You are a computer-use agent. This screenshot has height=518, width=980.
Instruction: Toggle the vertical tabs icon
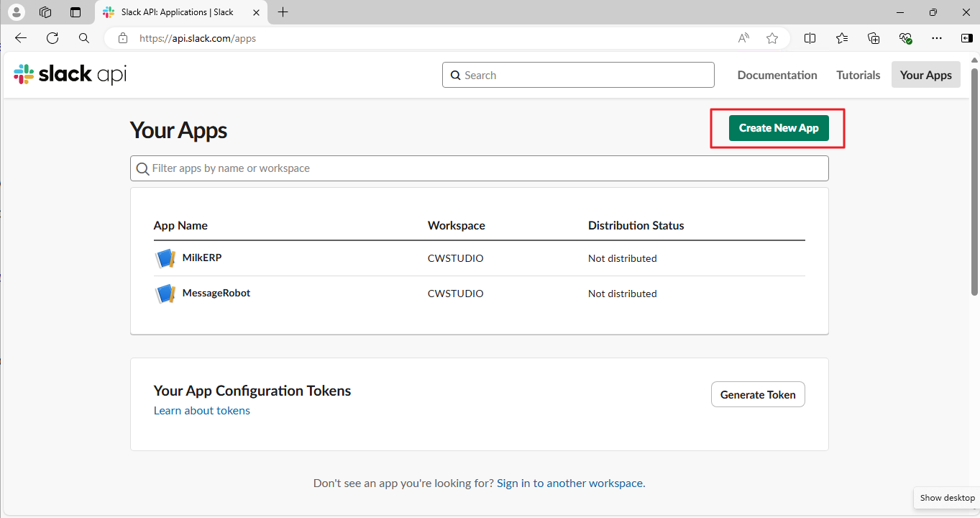[75, 12]
